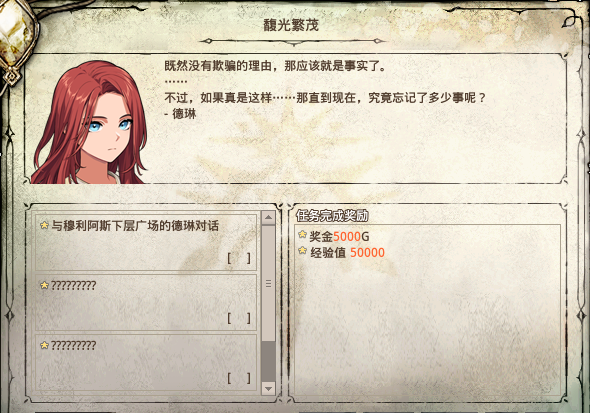Click the star icon of the last ????????? objective
The height and width of the screenshot is (413, 590).
(44, 345)
